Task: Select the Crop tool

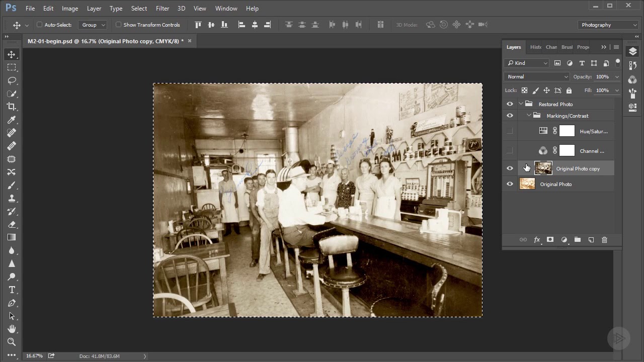Action: click(x=12, y=107)
